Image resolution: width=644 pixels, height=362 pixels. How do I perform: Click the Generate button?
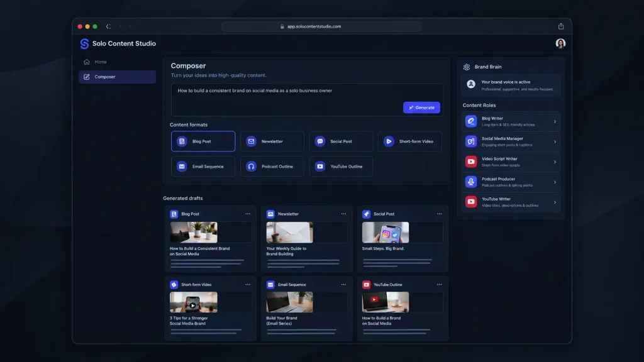421,107
